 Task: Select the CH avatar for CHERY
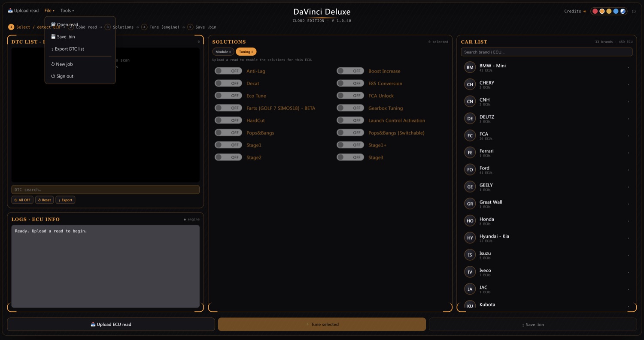(470, 84)
